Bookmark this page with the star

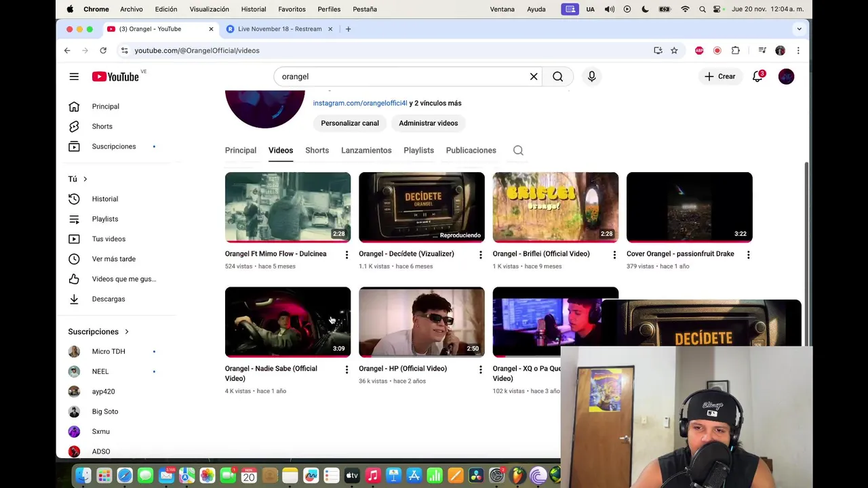(674, 50)
